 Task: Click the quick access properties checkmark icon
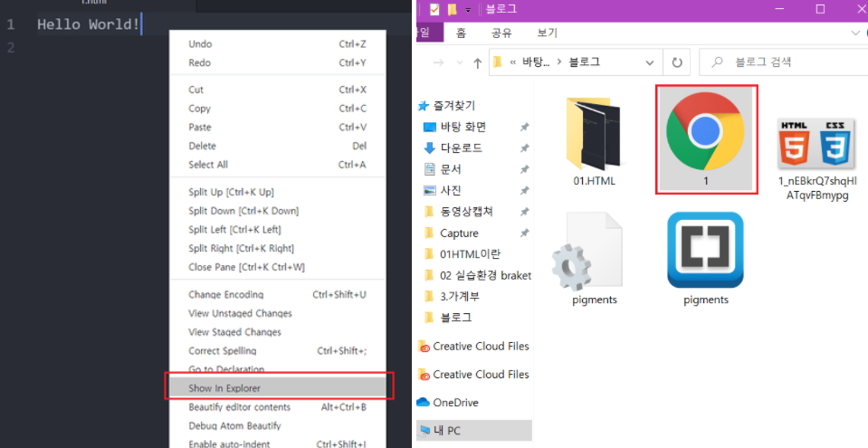pyautogui.click(x=434, y=9)
